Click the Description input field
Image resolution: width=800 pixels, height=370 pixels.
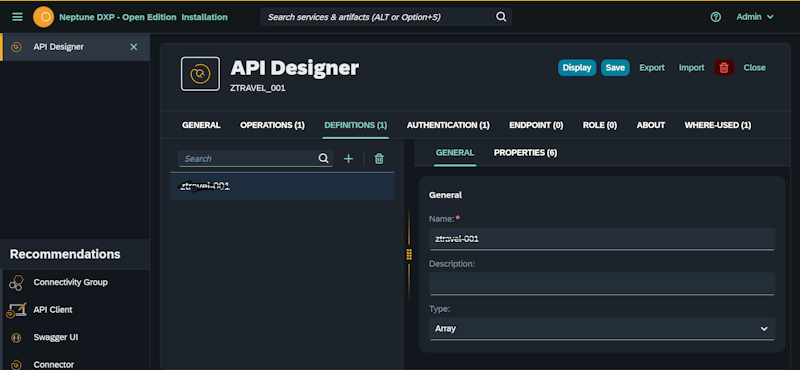pyautogui.click(x=602, y=283)
